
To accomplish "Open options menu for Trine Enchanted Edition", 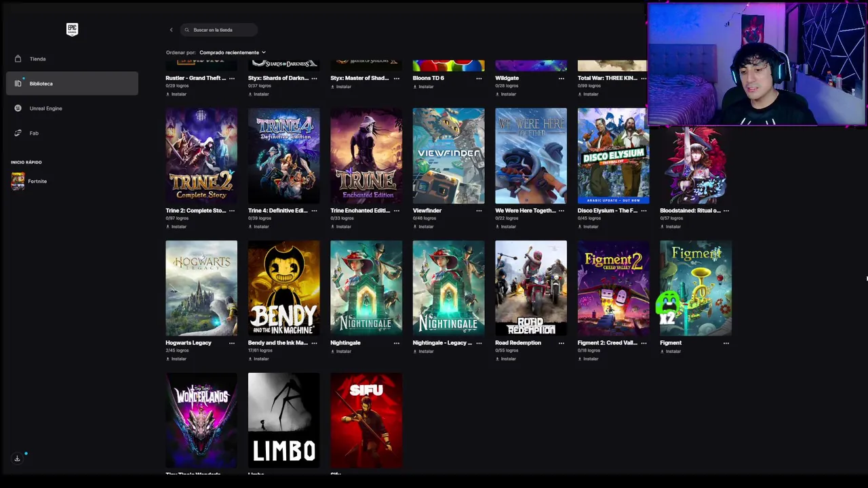I will (396, 210).
